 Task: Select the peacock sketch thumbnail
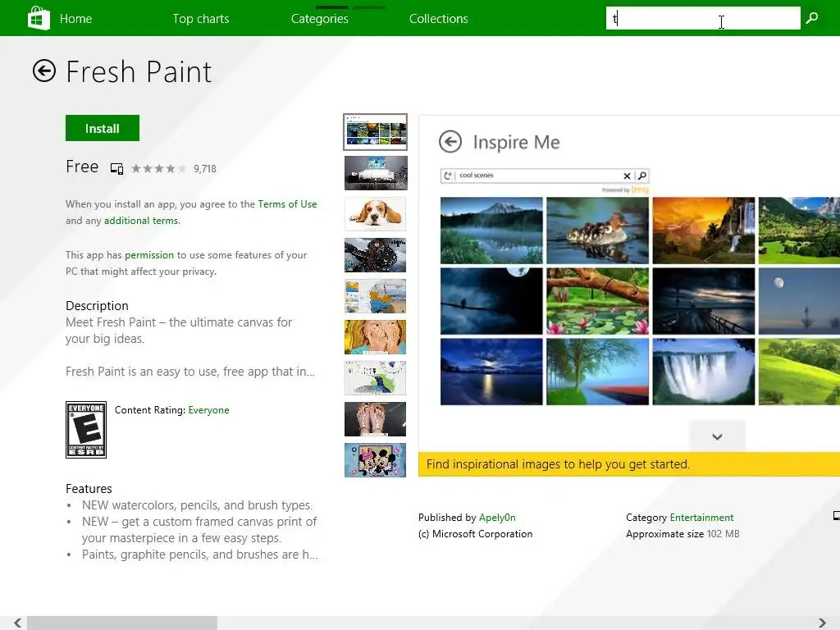click(375, 377)
